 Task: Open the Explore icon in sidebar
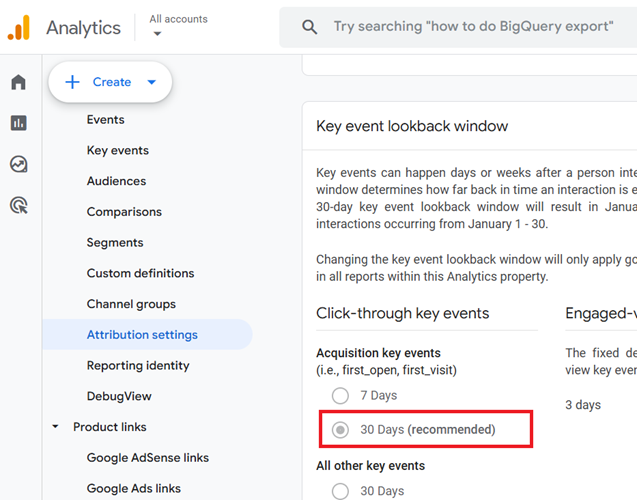18,164
